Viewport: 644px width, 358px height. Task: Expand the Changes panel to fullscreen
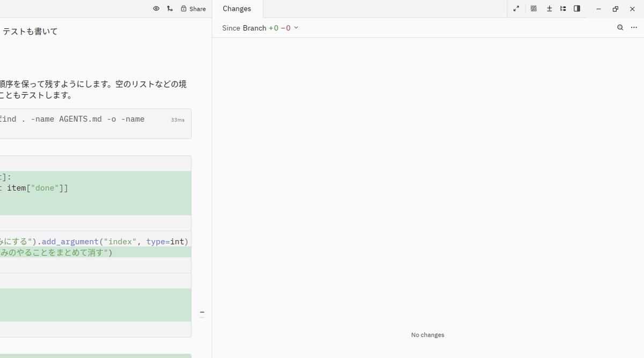(516, 9)
